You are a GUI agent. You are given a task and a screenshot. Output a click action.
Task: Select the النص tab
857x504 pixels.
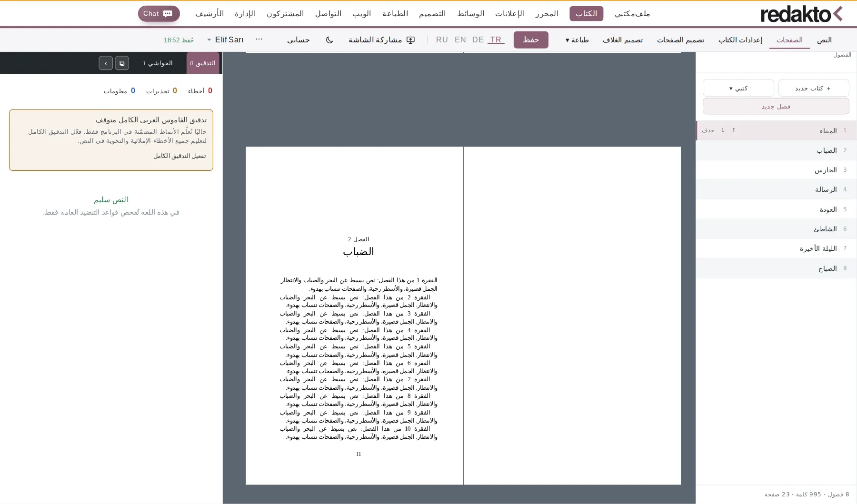point(824,40)
